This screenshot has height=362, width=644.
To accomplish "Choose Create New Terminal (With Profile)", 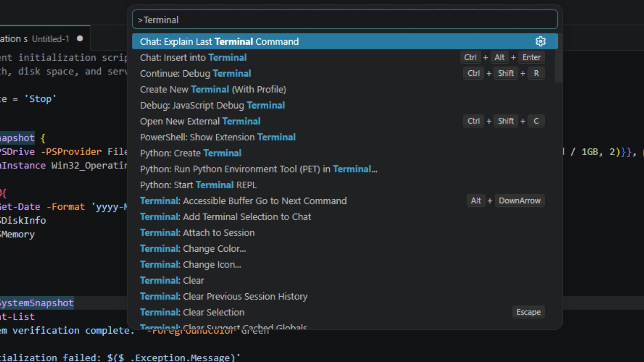I will pyautogui.click(x=345, y=89).
